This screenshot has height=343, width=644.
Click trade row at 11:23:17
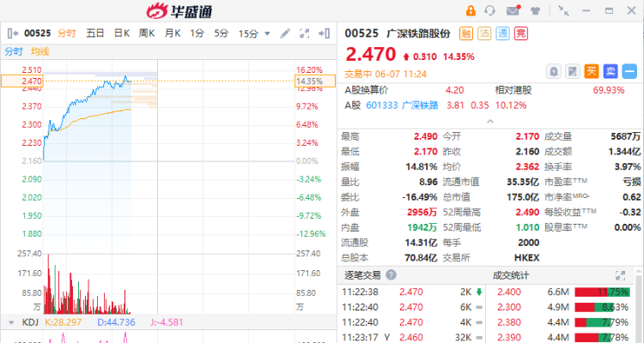tap(411, 337)
